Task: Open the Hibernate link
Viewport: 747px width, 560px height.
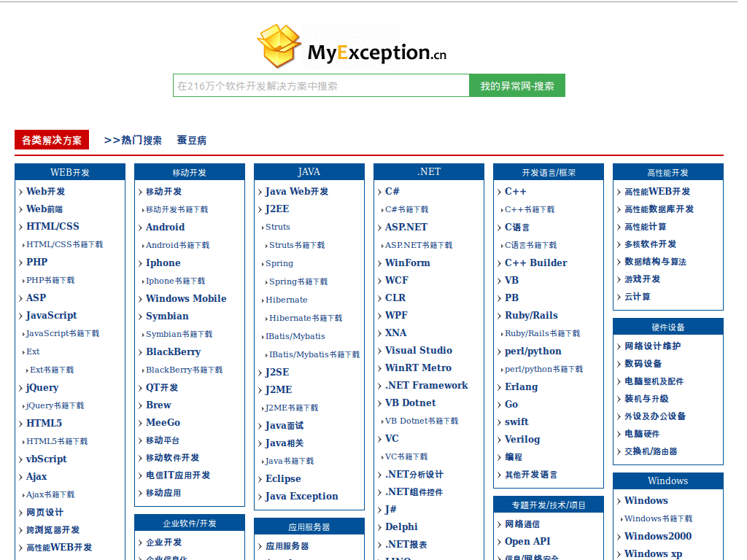Action: pos(286,300)
